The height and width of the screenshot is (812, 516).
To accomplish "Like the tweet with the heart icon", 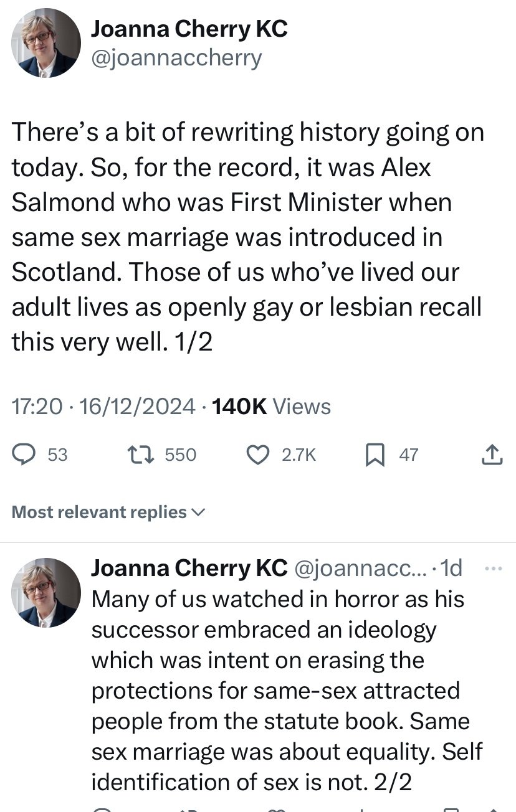I will click(x=257, y=455).
